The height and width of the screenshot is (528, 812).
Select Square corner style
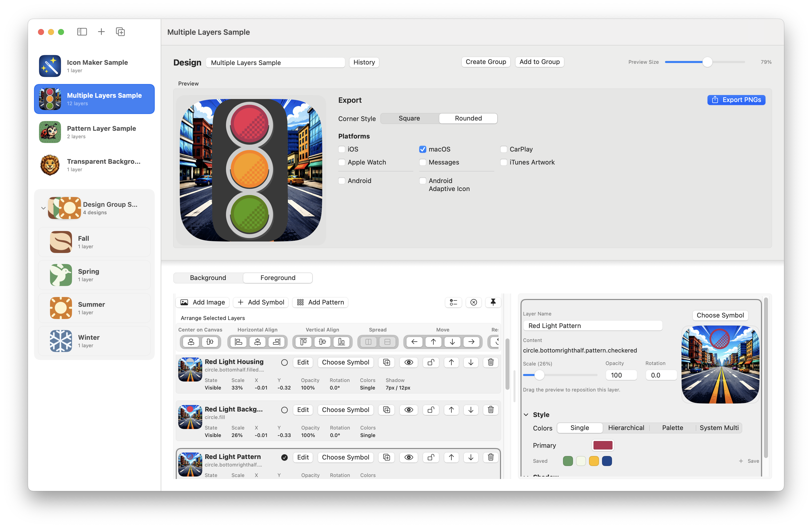click(x=409, y=118)
